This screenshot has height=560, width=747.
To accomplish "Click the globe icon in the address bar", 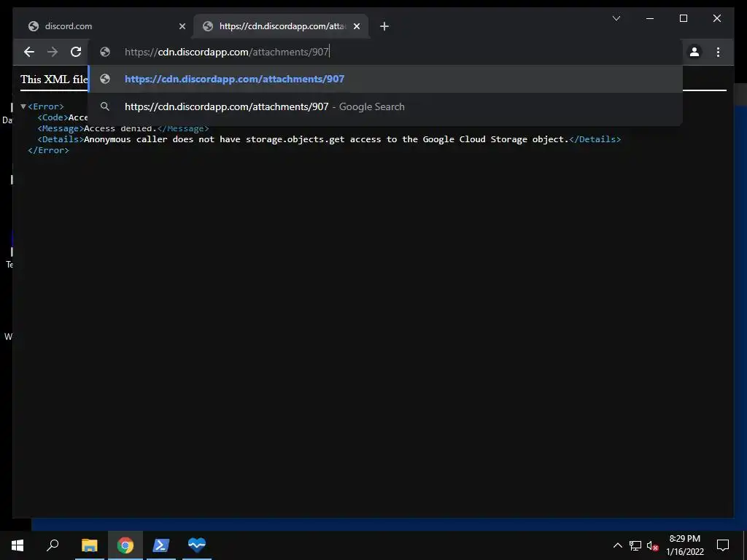I will coord(105,52).
